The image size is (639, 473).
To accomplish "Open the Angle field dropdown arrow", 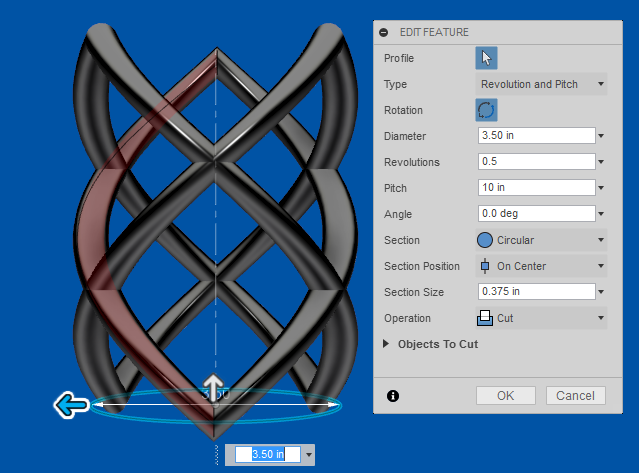I will click(x=601, y=214).
